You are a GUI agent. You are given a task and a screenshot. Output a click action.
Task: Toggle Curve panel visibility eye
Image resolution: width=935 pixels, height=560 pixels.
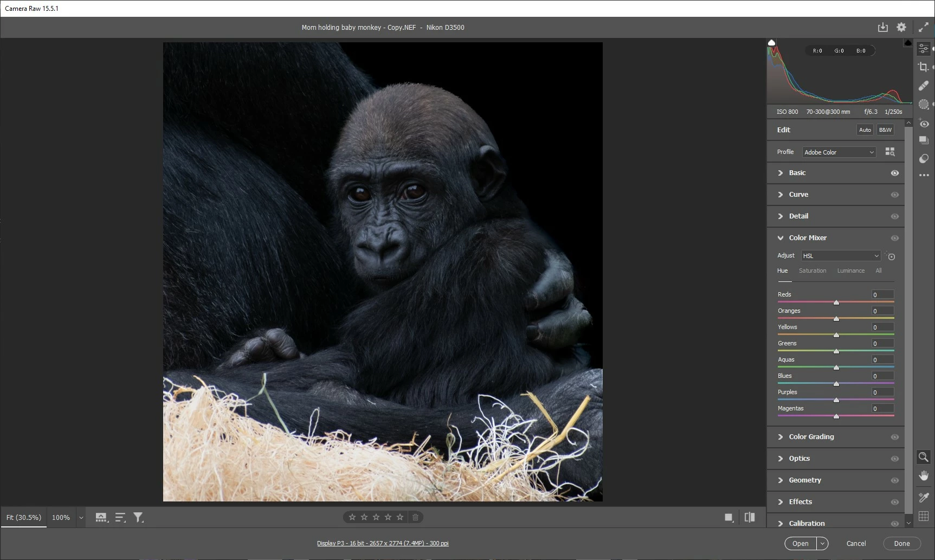[x=895, y=195]
